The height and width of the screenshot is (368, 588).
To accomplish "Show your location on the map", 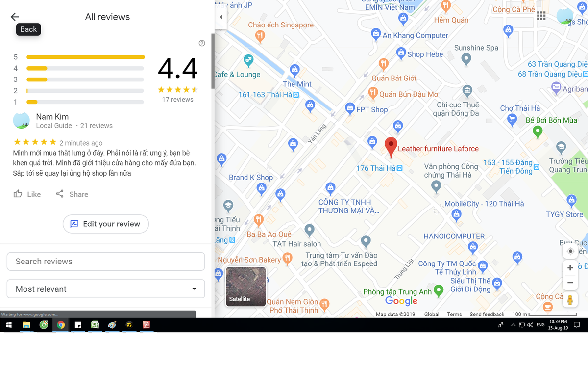I will click(x=570, y=251).
